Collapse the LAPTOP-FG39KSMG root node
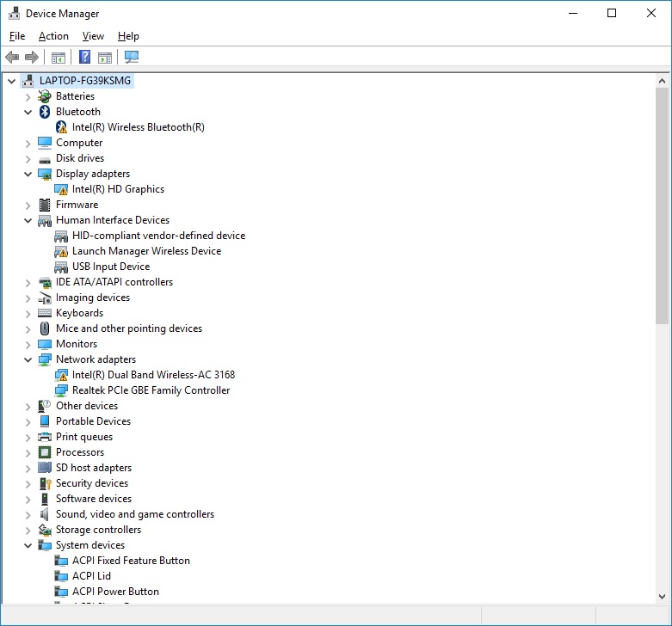 click(x=11, y=81)
